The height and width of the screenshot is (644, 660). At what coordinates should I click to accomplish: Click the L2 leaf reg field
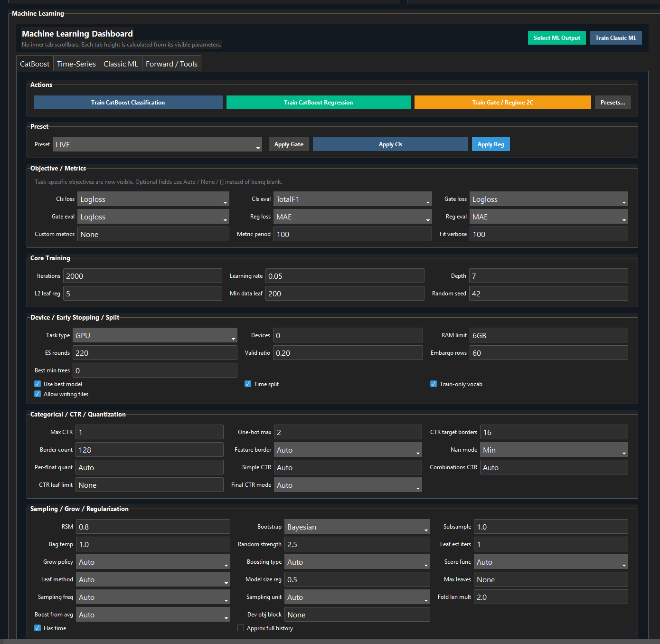(x=142, y=294)
